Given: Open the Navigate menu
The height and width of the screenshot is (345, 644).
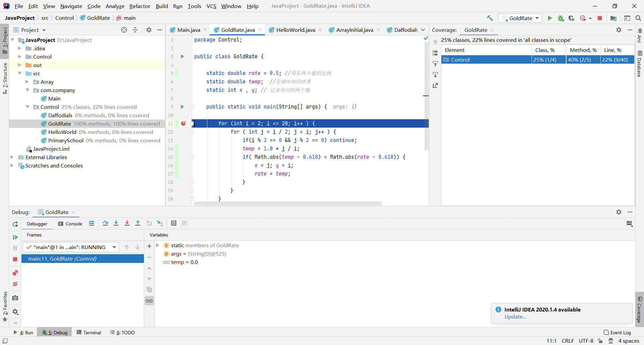Looking at the screenshot, I should (71, 6).
